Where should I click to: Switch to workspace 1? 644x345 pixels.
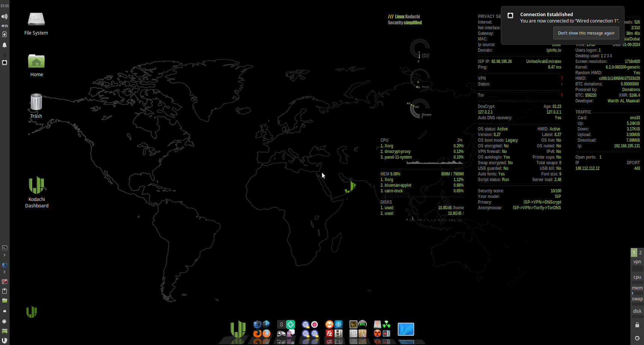click(x=634, y=252)
